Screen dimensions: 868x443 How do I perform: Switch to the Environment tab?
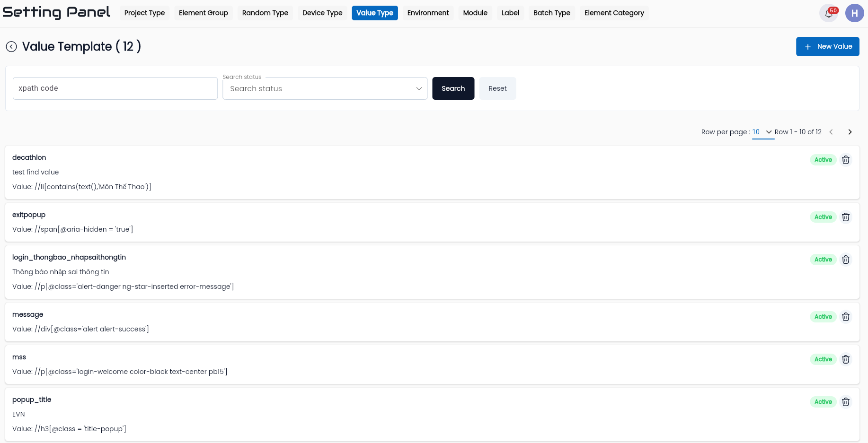coord(428,13)
